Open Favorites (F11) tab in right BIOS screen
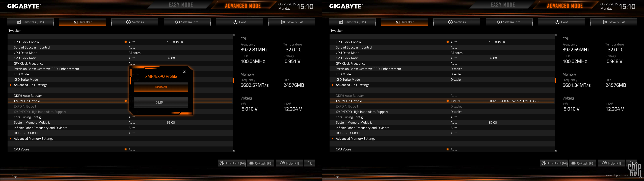This screenshot has width=644, height=181. pos(352,22)
